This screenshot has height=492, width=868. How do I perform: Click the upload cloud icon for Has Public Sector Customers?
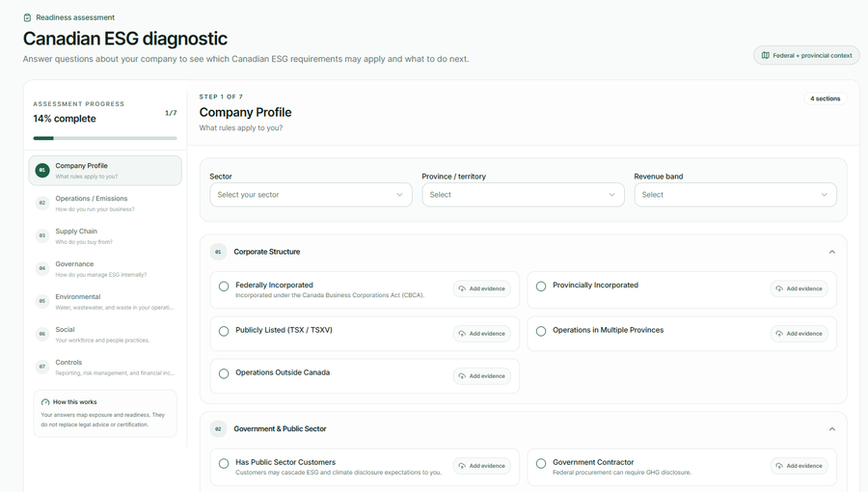pos(462,466)
